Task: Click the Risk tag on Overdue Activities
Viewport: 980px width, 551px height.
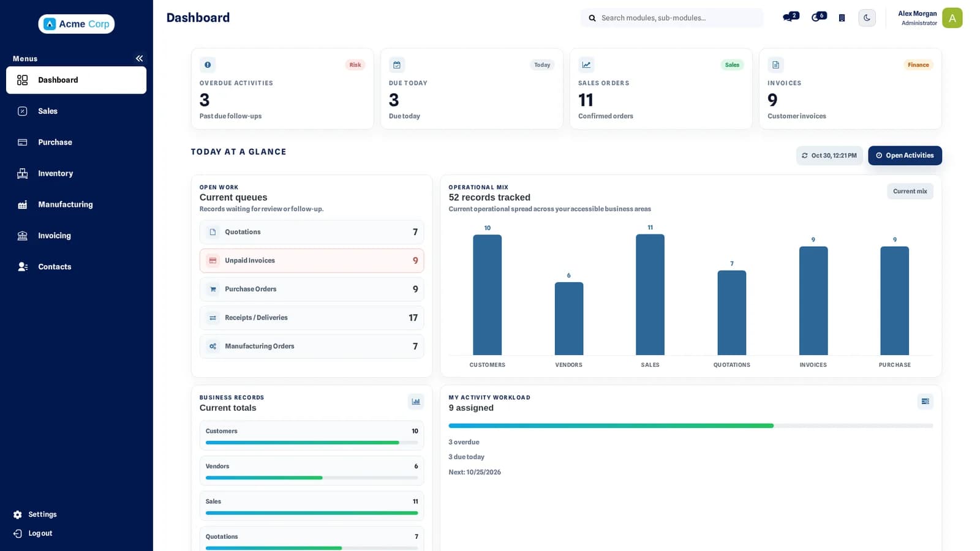Action: (355, 65)
